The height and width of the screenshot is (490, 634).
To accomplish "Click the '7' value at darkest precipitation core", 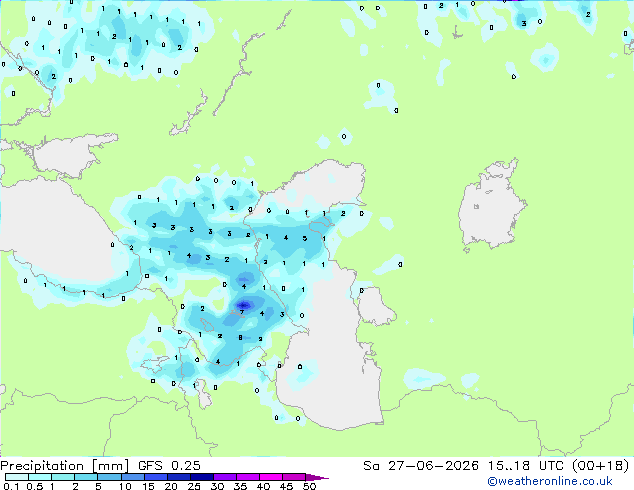I will pos(242,312).
